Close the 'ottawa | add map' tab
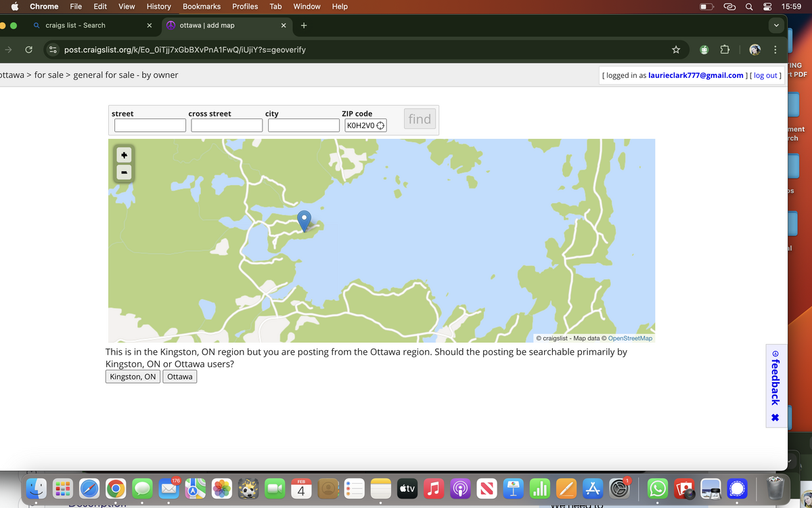Viewport: 812px width, 508px height. (x=284, y=26)
